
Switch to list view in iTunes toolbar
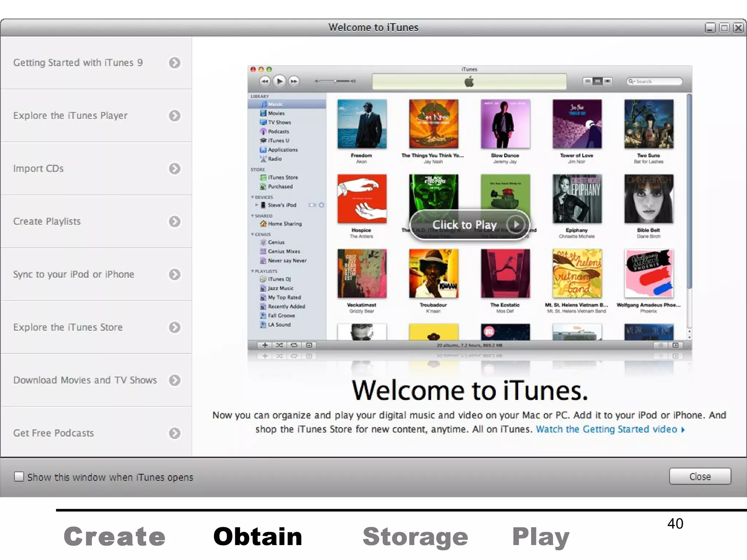[x=588, y=81]
